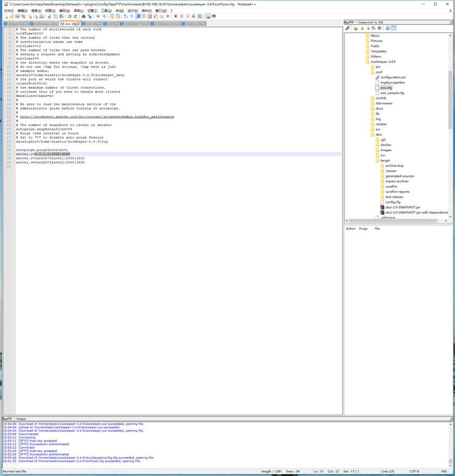Click NppFTP open directory icon

[356, 28]
